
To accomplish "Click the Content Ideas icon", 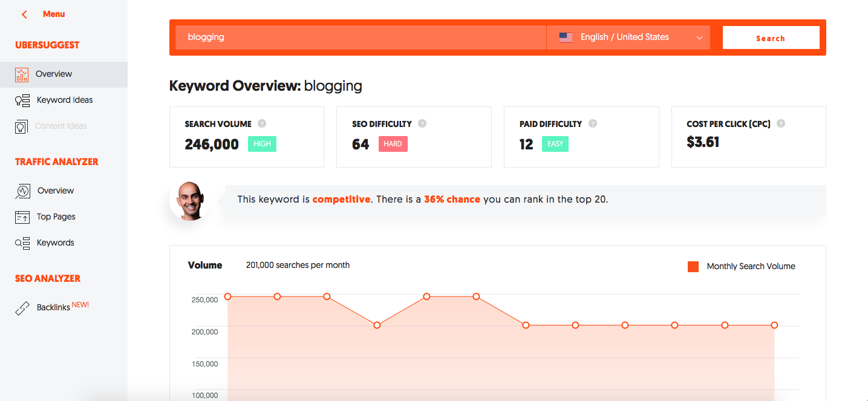I will point(22,126).
